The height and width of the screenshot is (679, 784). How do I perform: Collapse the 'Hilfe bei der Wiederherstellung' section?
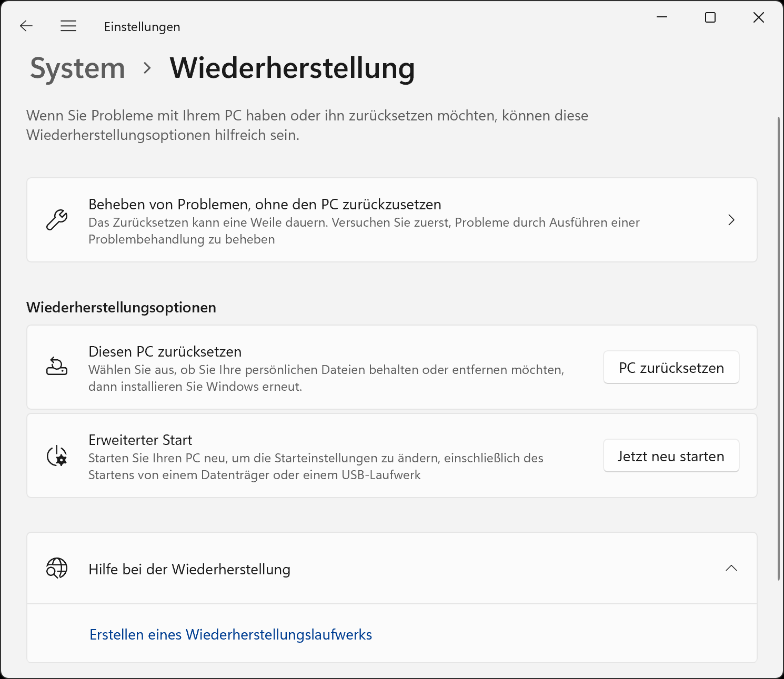731,569
